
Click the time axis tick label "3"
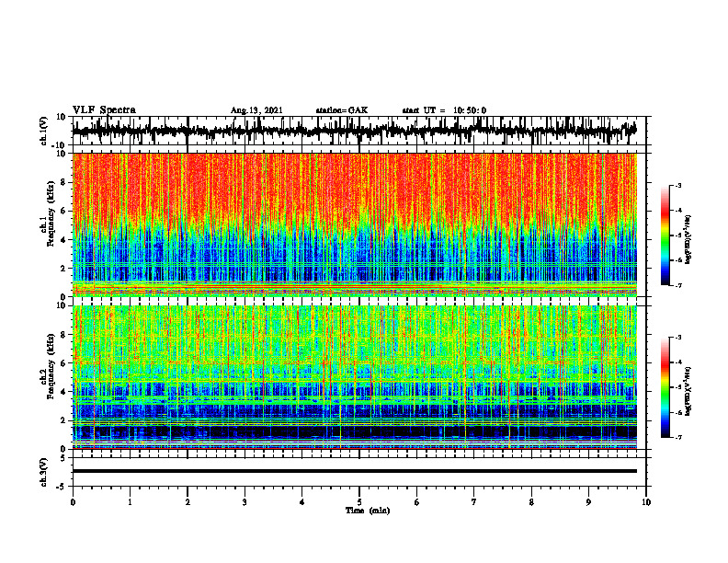click(x=245, y=502)
